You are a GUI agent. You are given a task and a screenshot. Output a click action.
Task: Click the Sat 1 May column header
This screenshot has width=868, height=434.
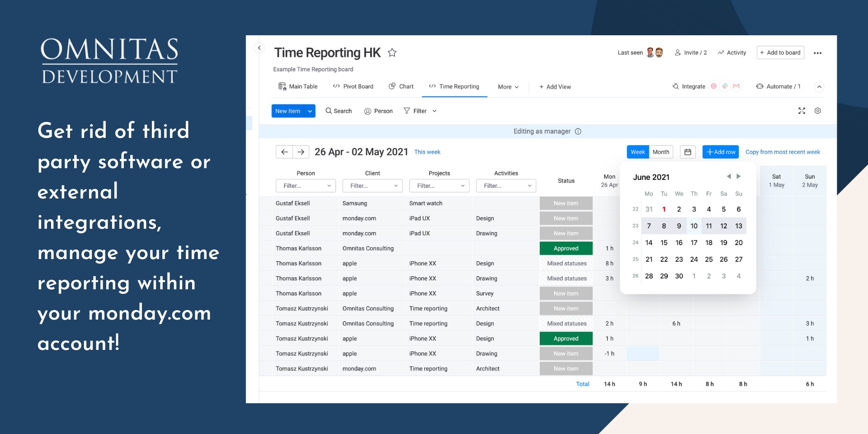[x=777, y=181]
